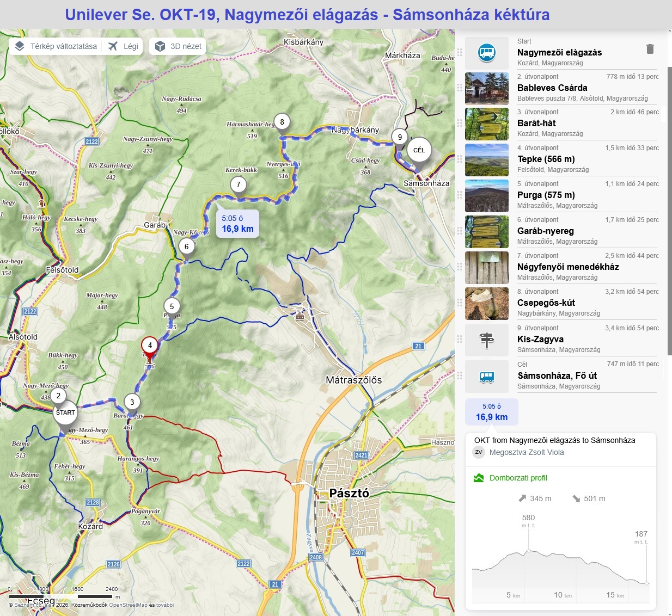Click drag handle beside Négyfenyői menedékház
The width and height of the screenshot is (672, 616).
pos(460,267)
